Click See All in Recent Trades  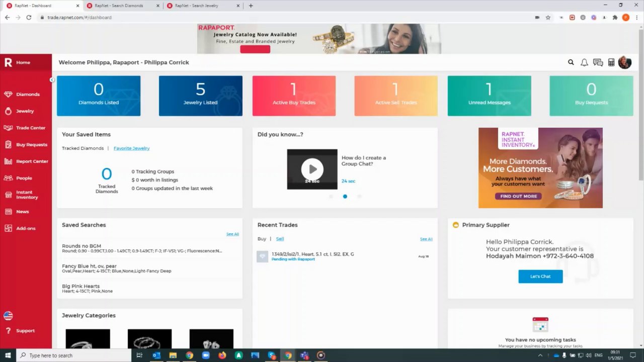coord(426,239)
